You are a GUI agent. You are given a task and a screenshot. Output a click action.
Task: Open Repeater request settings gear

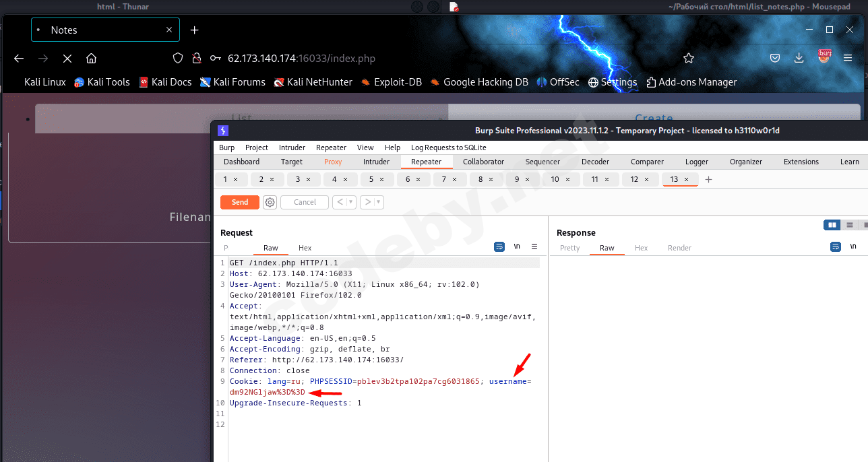pyautogui.click(x=270, y=202)
